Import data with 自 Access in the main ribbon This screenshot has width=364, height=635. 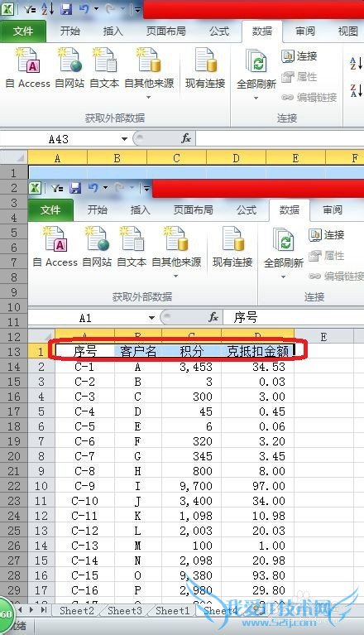click(27, 68)
